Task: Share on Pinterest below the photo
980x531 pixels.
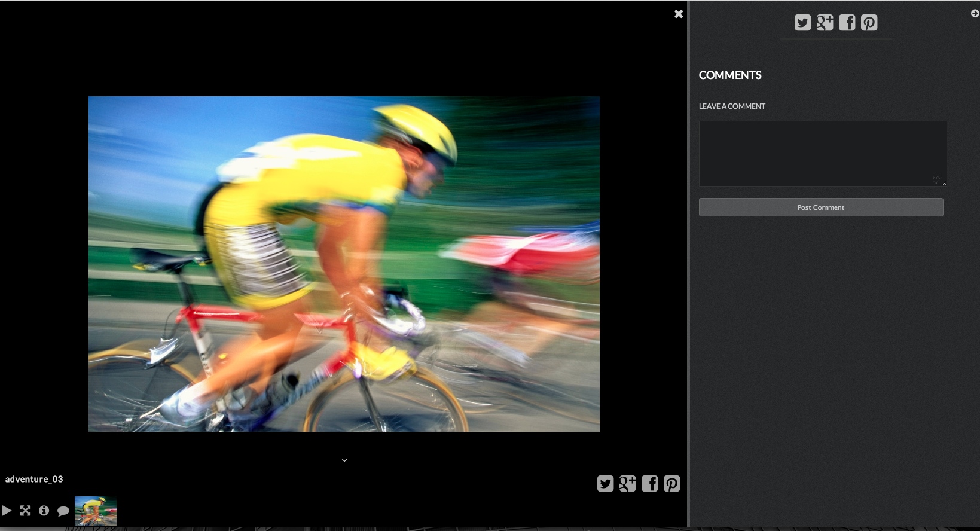Action: point(671,483)
